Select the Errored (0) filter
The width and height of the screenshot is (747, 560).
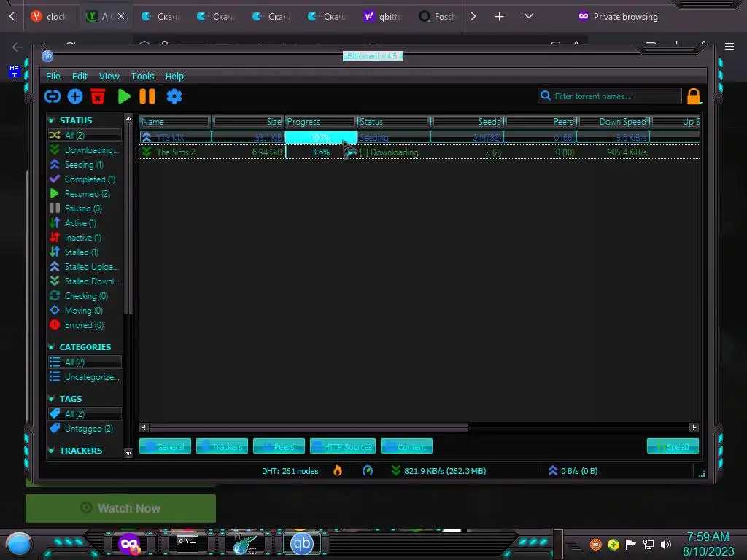click(x=85, y=325)
